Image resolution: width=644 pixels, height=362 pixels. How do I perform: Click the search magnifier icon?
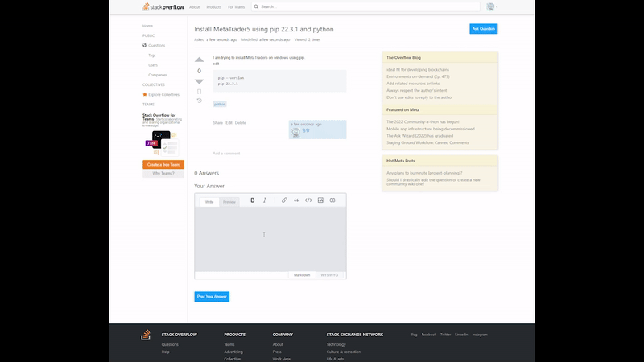tap(256, 6)
